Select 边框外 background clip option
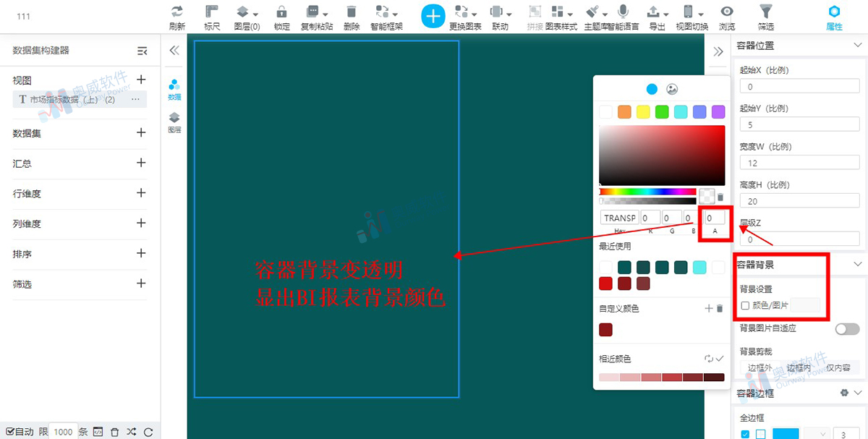This screenshot has height=439, width=868. (x=759, y=368)
